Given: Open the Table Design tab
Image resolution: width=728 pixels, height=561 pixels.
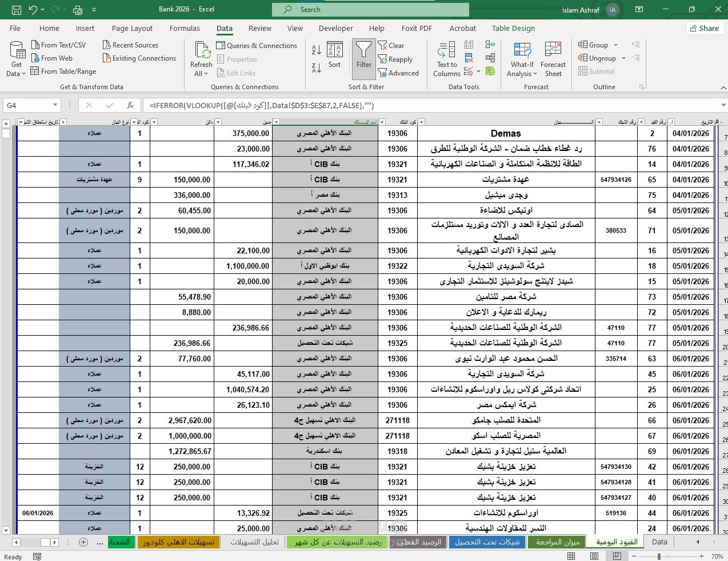Looking at the screenshot, I should click(x=513, y=28).
